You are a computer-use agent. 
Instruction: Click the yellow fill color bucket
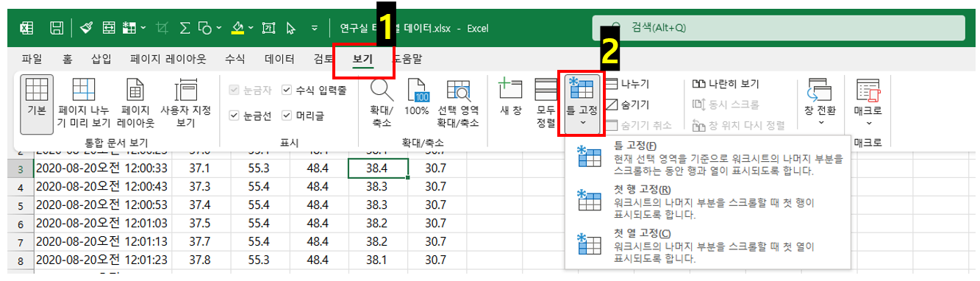click(237, 28)
